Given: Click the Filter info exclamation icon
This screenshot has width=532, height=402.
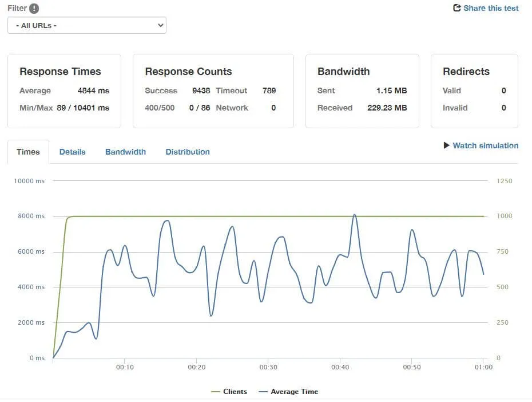Looking at the screenshot, I should coord(34,8).
